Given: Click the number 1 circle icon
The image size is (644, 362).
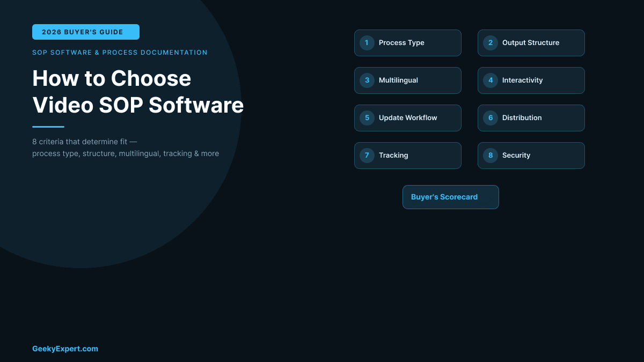Looking at the screenshot, I should [x=367, y=43].
